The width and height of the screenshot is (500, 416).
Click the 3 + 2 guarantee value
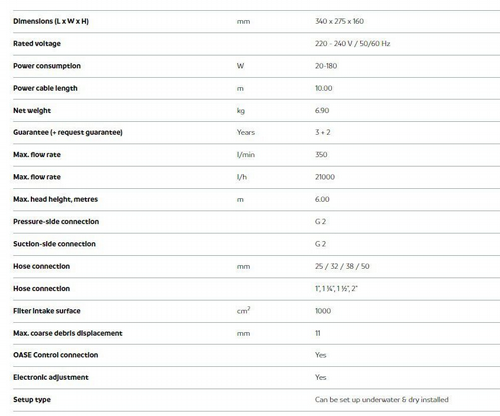click(x=323, y=132)
